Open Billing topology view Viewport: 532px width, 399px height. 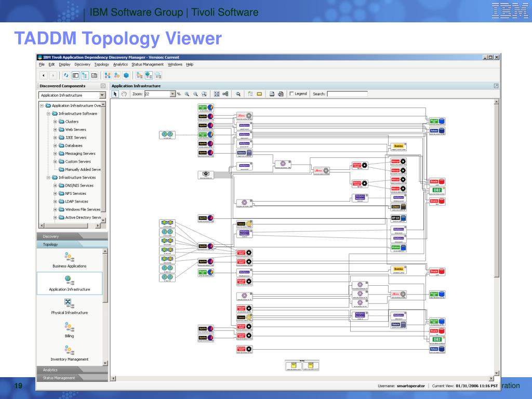69,330
